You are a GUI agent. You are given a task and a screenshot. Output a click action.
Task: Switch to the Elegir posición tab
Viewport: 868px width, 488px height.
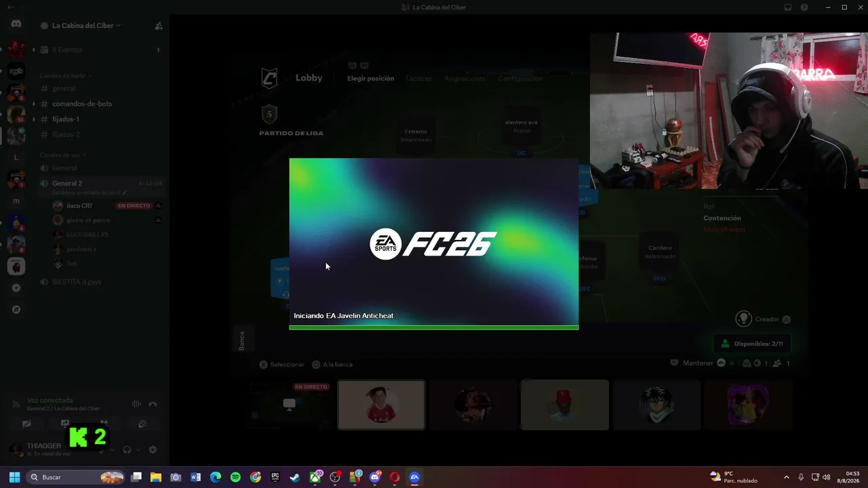click(370, 79)
